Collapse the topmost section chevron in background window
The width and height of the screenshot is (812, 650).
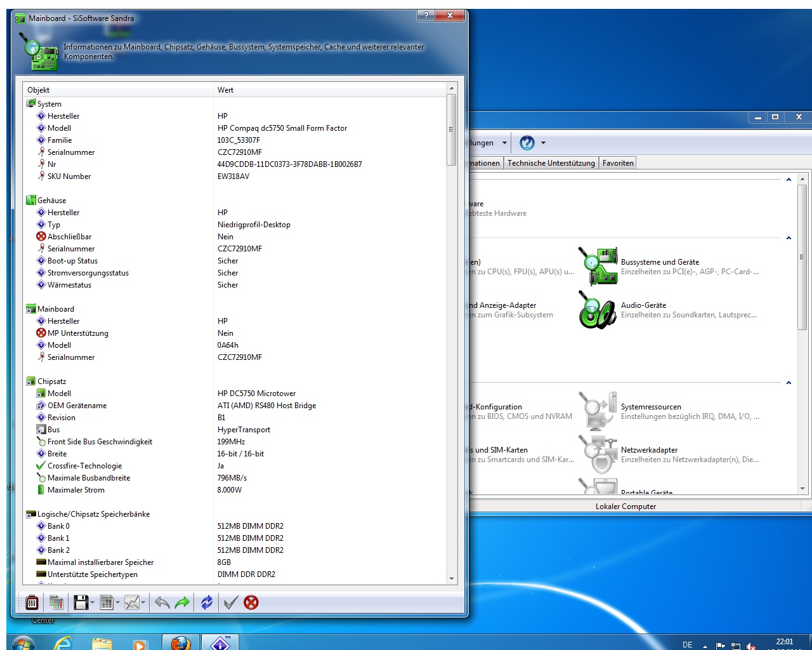click(x=789, y=180)
